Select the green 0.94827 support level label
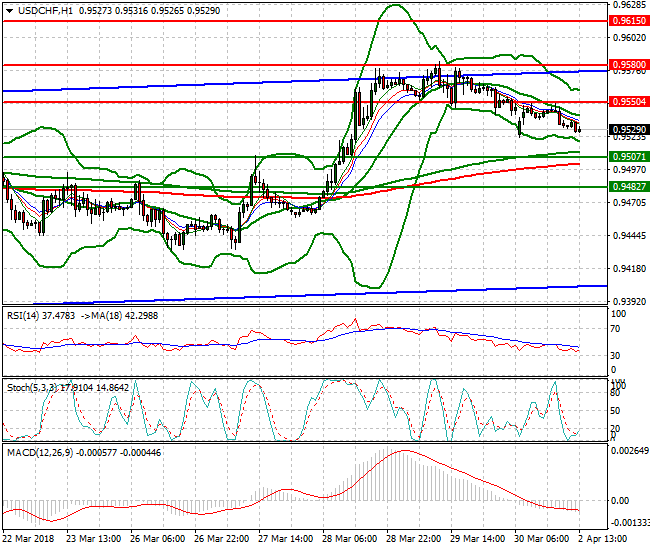This screenshot has height=550, width=650. click(629, 187)
